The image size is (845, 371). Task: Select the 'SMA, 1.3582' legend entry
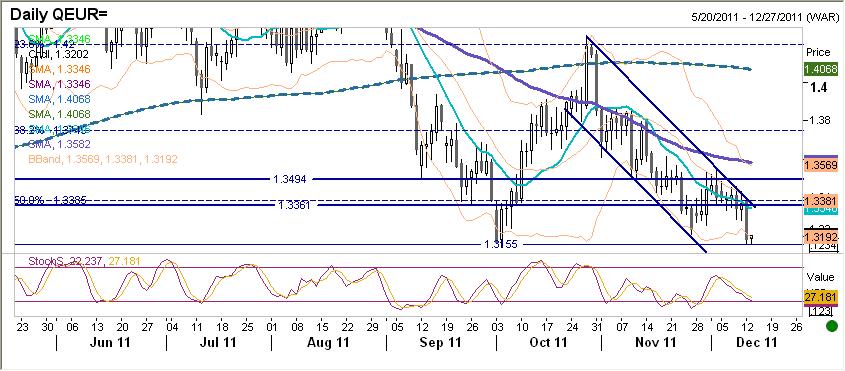point(59,145)
